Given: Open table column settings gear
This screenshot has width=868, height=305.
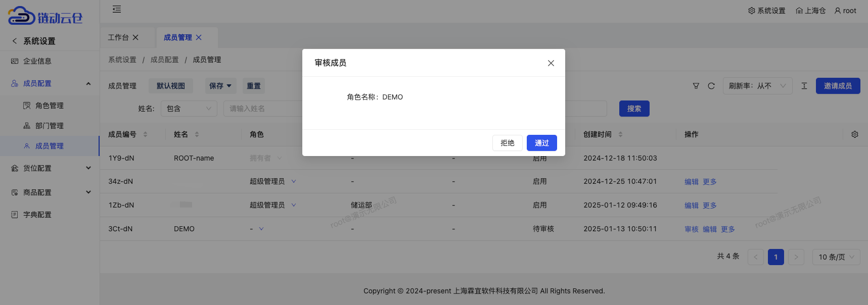Looking at the screenshot, I should click(855, 134).
